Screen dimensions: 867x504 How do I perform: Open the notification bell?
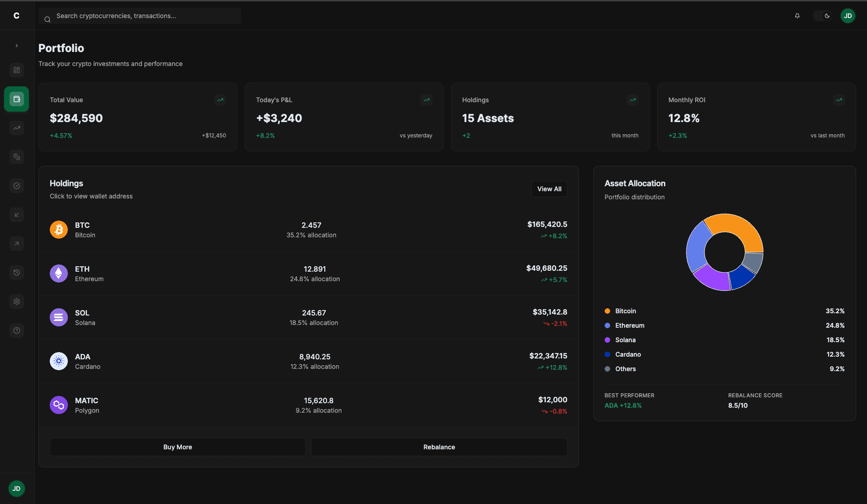pyautogui.click(x=797, y=16)
